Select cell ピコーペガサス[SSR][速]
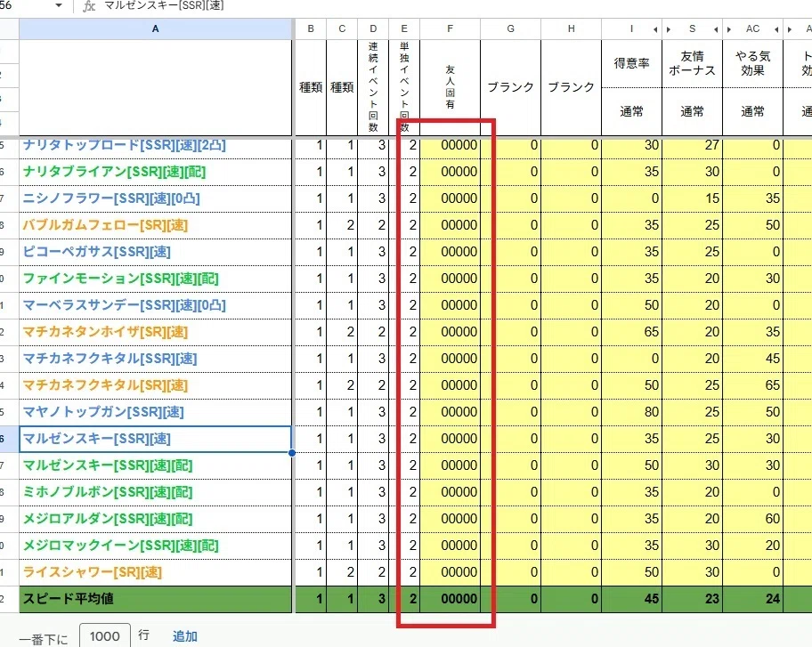 pyautogui.click(x=155, y=252)
